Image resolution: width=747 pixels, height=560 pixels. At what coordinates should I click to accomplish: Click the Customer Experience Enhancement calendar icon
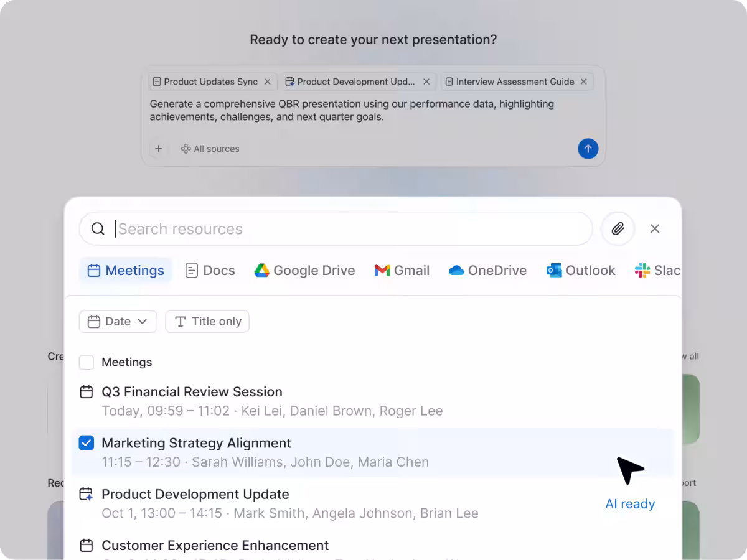pyautogui.click(x=87, y=545)
